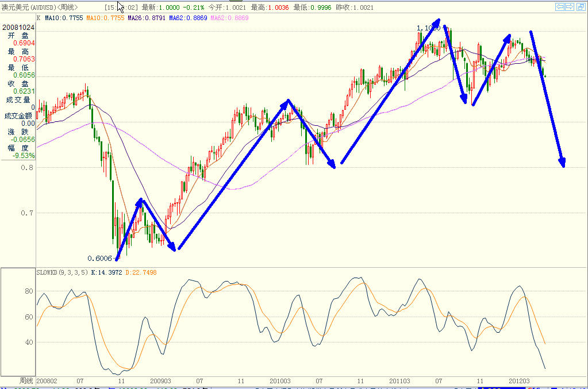Click the pink MA62:0.8869 indicator label
588x389 pixels.
tap(229, 18)
